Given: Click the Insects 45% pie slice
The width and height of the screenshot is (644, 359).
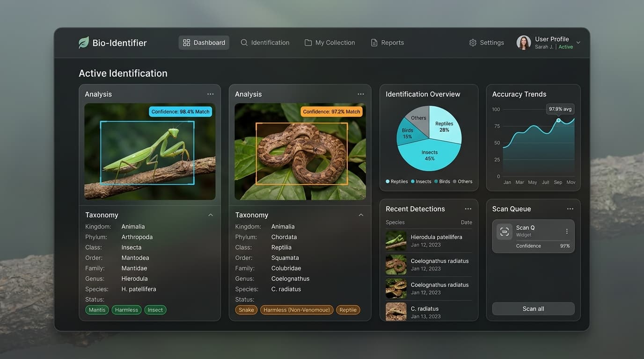Looking at the screenshot, I should click(x=430, y=155).
